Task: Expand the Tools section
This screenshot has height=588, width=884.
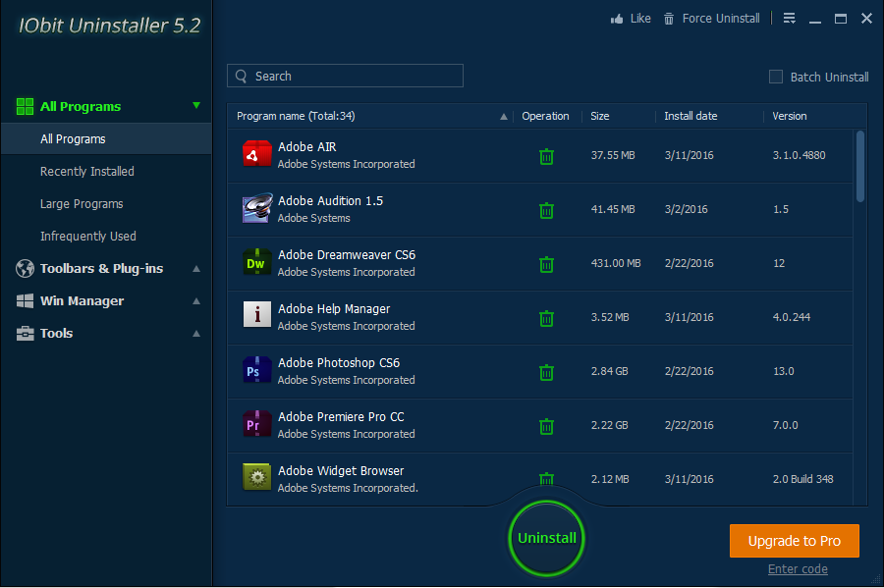Action: 196,334
